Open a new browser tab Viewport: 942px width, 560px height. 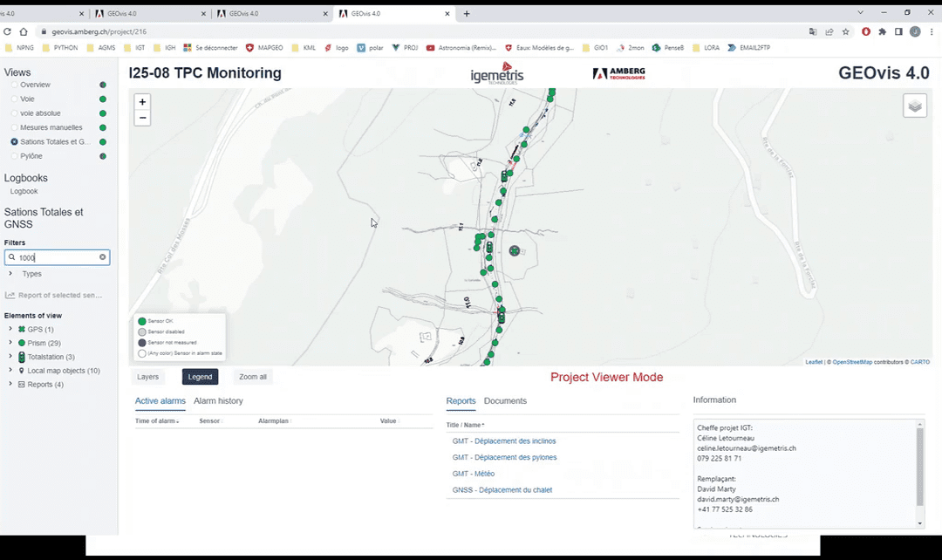coord(467,14)
